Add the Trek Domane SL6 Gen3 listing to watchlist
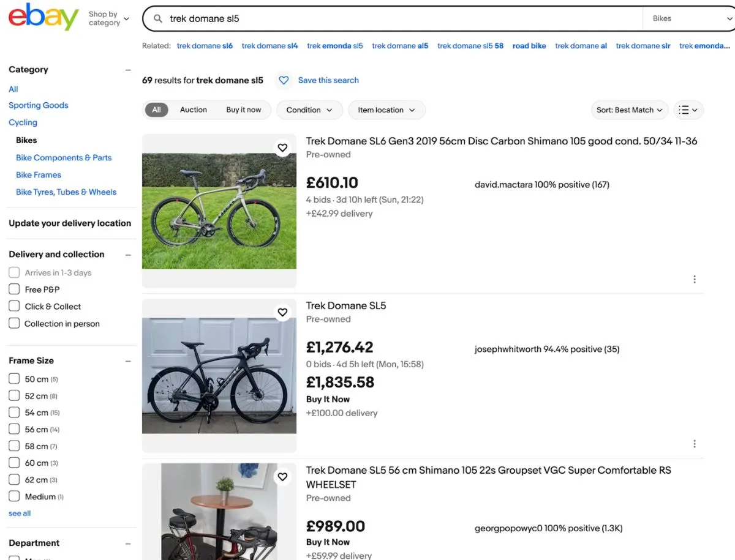 pyautogui.click(x=282, y=147)
